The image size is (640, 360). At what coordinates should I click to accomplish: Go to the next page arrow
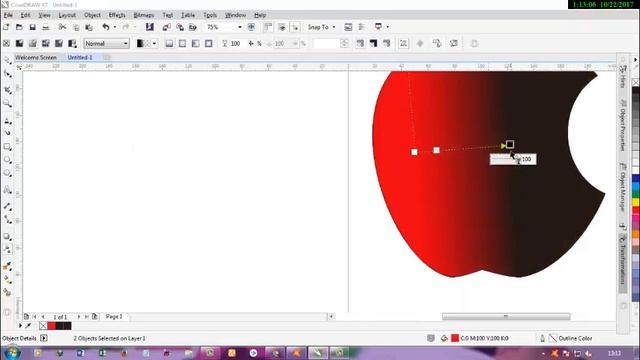point(79,317)
